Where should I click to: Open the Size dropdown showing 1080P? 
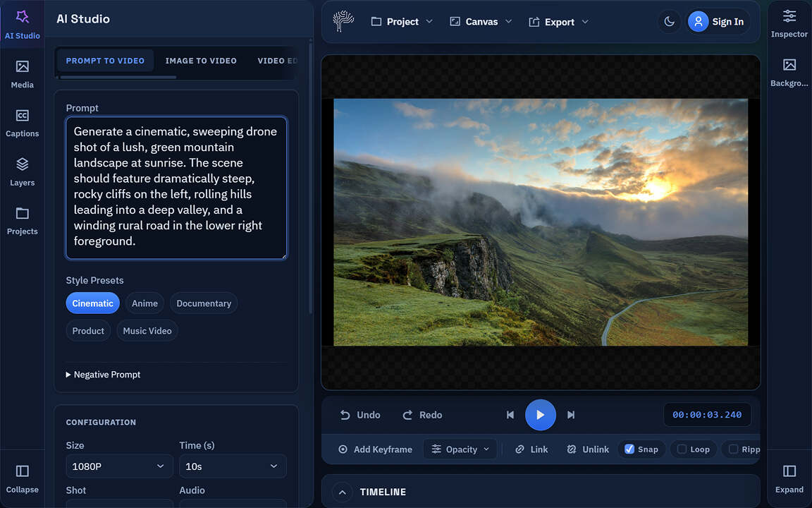tap(119, 466)
